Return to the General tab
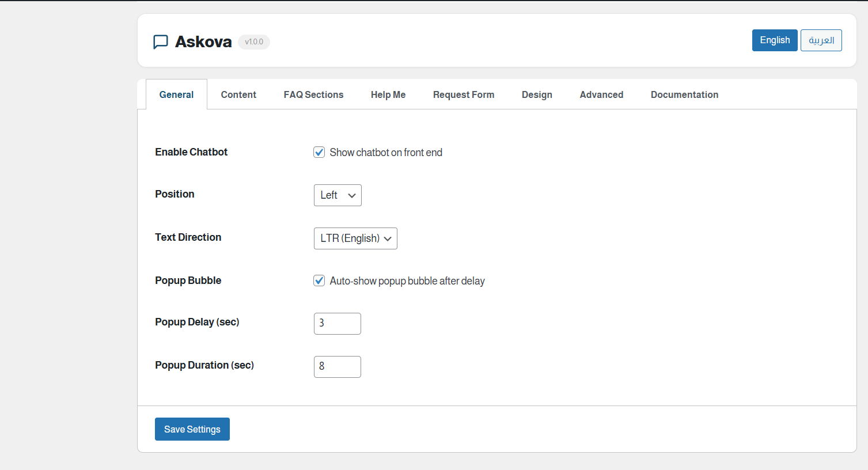Image resolution: width=868 pixels, height=470 pixels. pos(176,94)
